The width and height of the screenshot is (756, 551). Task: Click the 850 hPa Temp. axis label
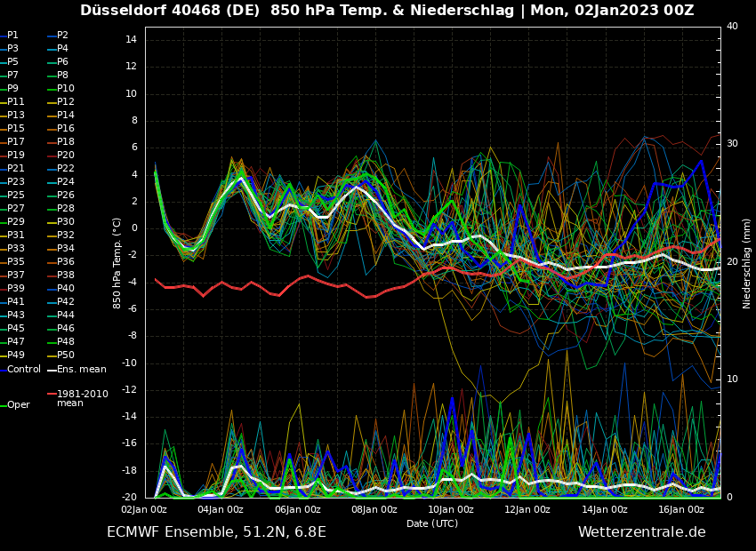tap(117, 263)
